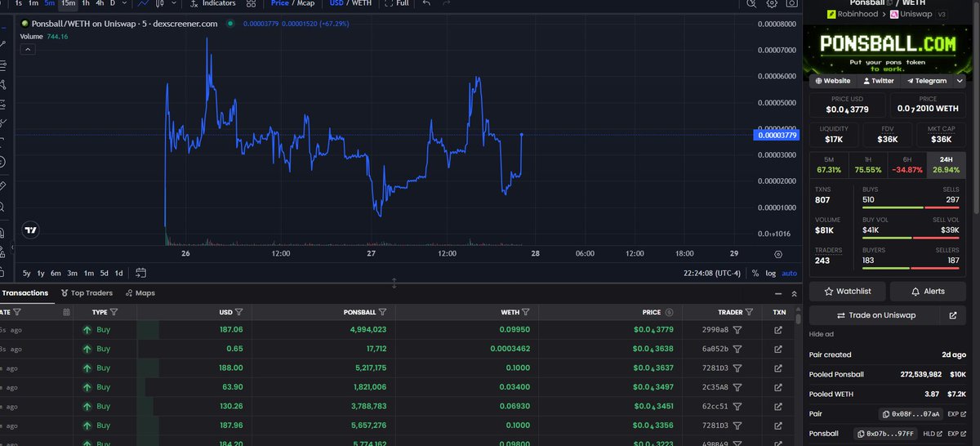This screenshot has width=980, height=446.
Task: Open the Ponsball Twitter link
Action: (878, 81)
